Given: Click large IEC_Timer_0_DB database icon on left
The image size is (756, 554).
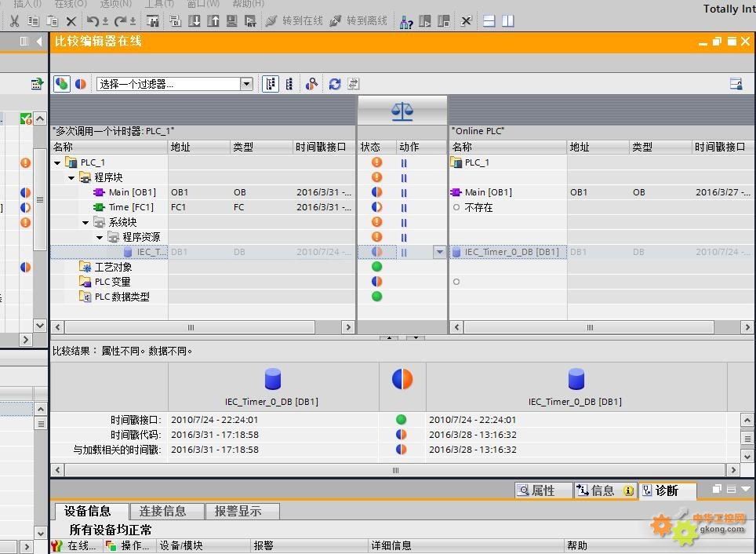Looking at the screenshot, I should coord(272,379).
